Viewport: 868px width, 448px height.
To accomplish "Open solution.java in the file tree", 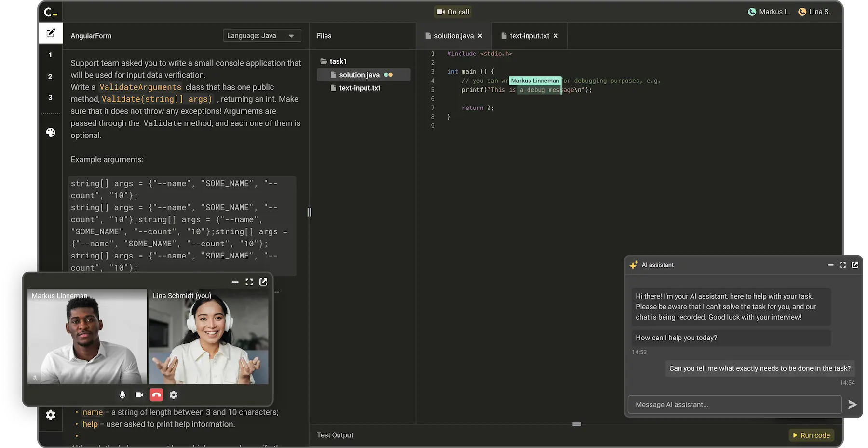I will click(364, 75).
